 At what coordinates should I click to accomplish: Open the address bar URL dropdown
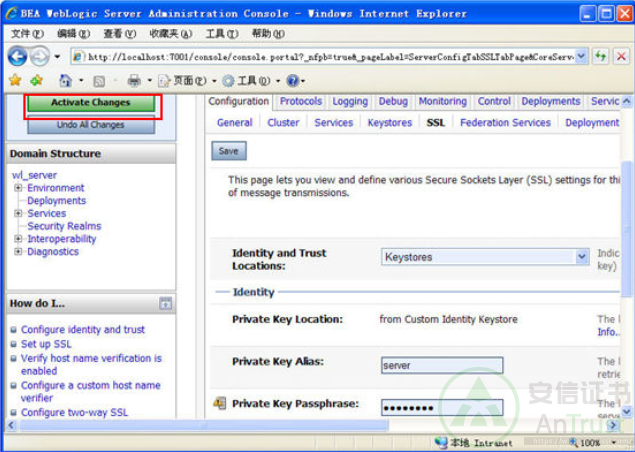pyautogui.click(x=582, y=57)
